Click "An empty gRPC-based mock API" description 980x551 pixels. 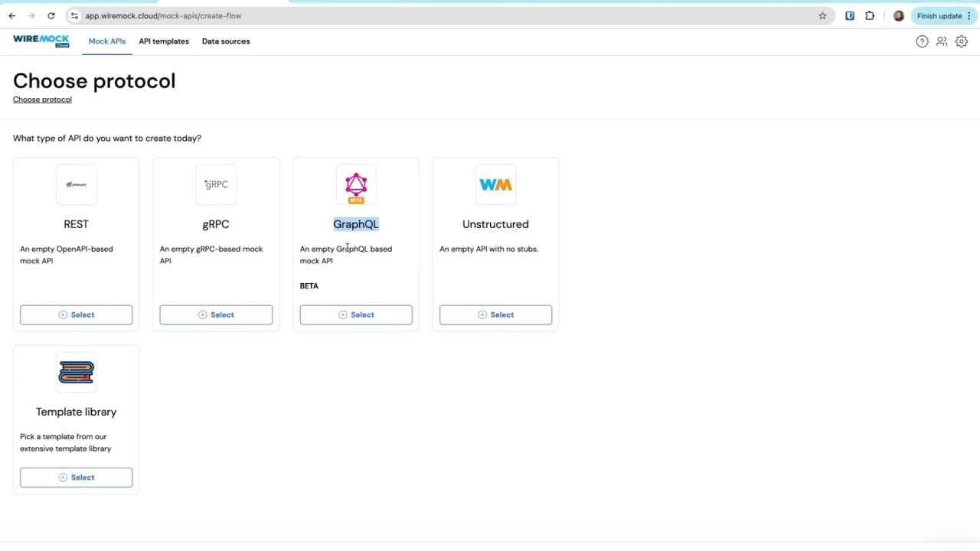point(211,255)
